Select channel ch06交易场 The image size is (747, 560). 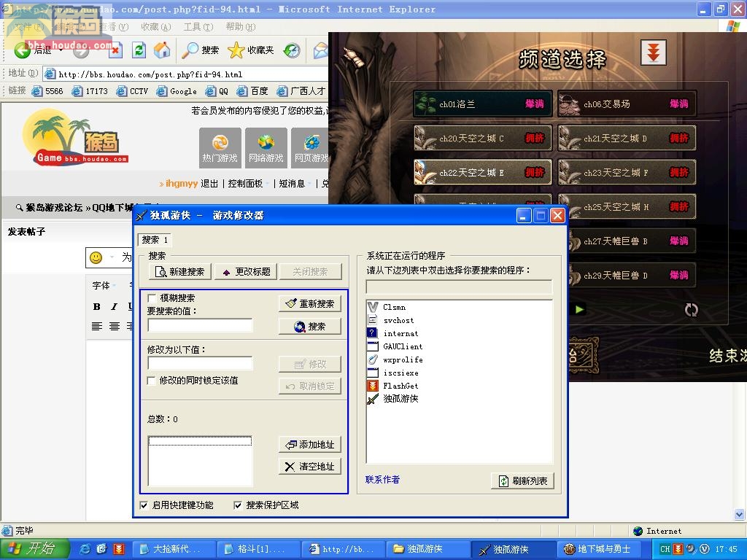click(x=627, y=104)
